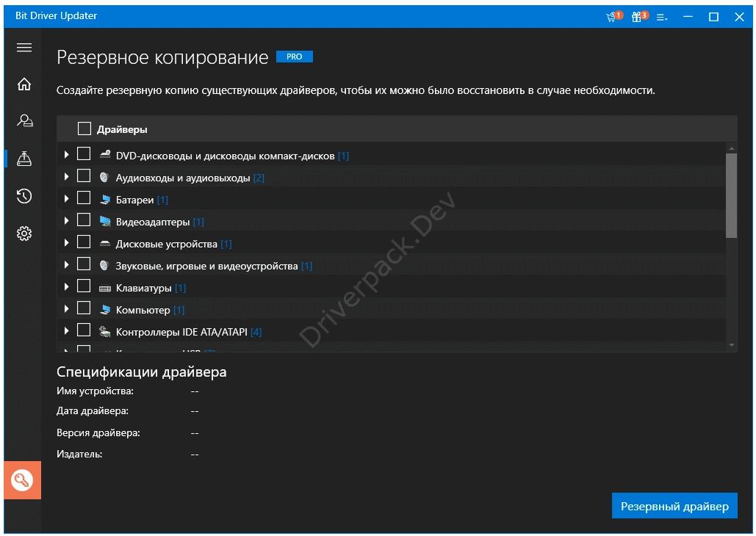The height and width of the screenshot is (536, 756).
Task: Click the scroll up arrow of driver list
Action: click(732, 148)
